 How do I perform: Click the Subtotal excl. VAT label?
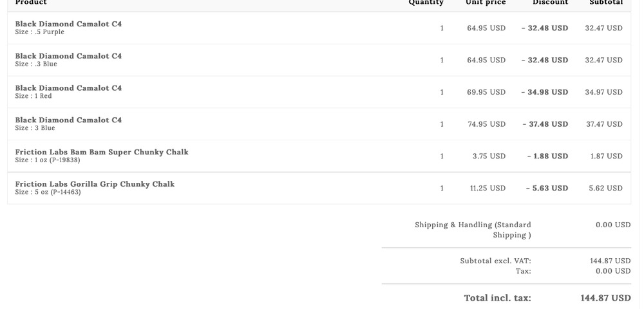(x=495, y=261)
